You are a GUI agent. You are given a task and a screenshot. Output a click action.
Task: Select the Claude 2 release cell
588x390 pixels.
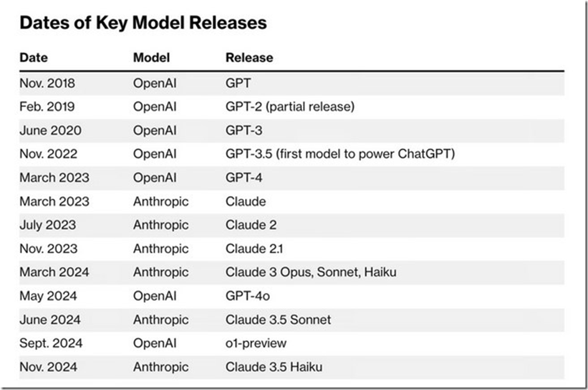tap(251, 225)
